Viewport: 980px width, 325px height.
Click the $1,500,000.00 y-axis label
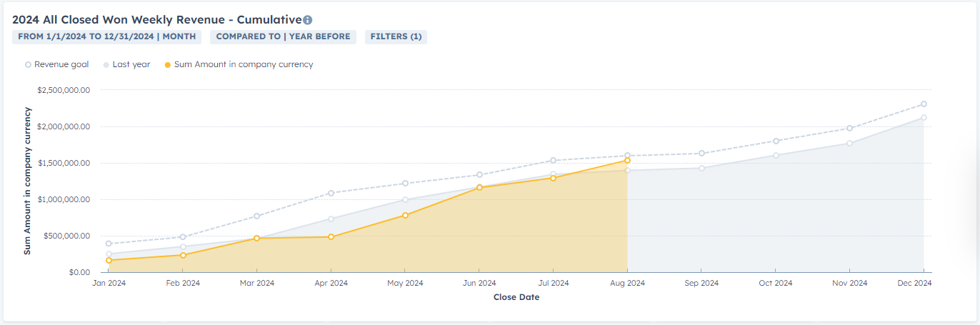64,163
